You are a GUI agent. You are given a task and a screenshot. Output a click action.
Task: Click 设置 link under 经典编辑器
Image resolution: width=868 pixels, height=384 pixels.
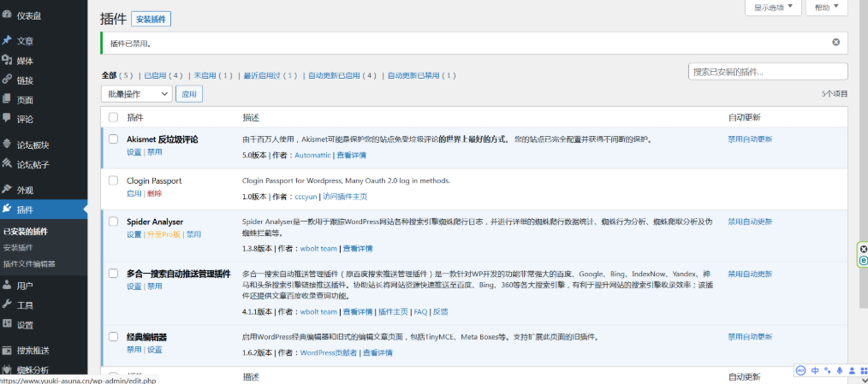(154, 350)
